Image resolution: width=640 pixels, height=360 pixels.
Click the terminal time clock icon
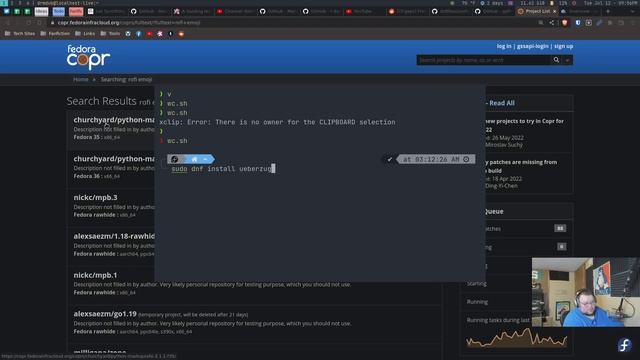[x=466, y=159]
